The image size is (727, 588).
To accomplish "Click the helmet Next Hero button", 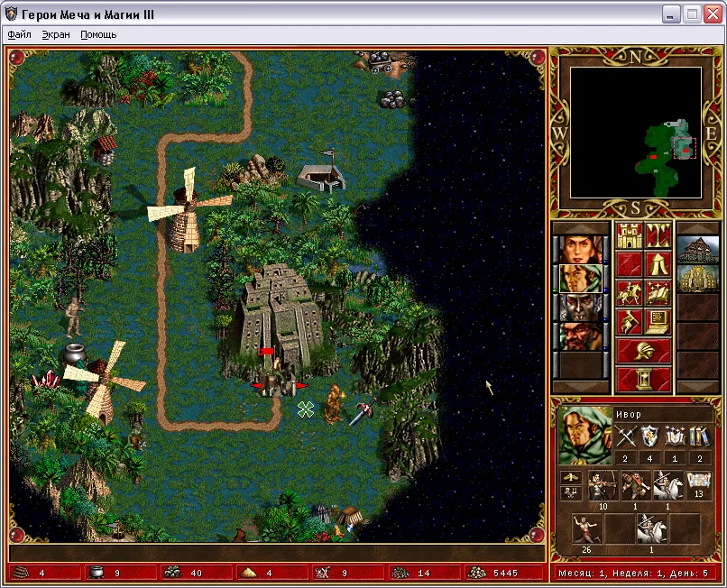I will coord(643,351).
